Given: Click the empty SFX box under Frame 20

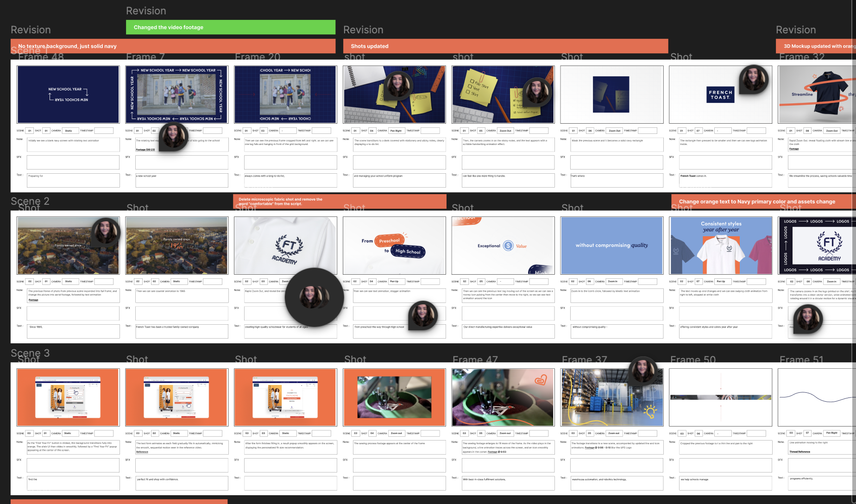Looking at the screenshot, I should click(290, 162).
